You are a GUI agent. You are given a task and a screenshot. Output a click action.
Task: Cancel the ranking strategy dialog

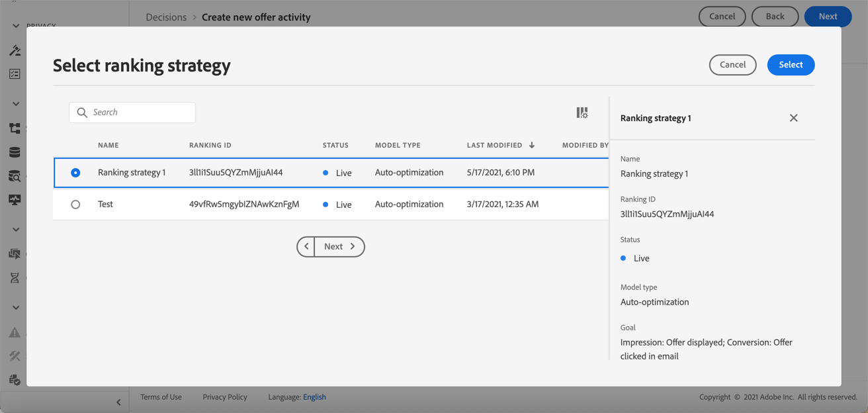coord(732,65)
